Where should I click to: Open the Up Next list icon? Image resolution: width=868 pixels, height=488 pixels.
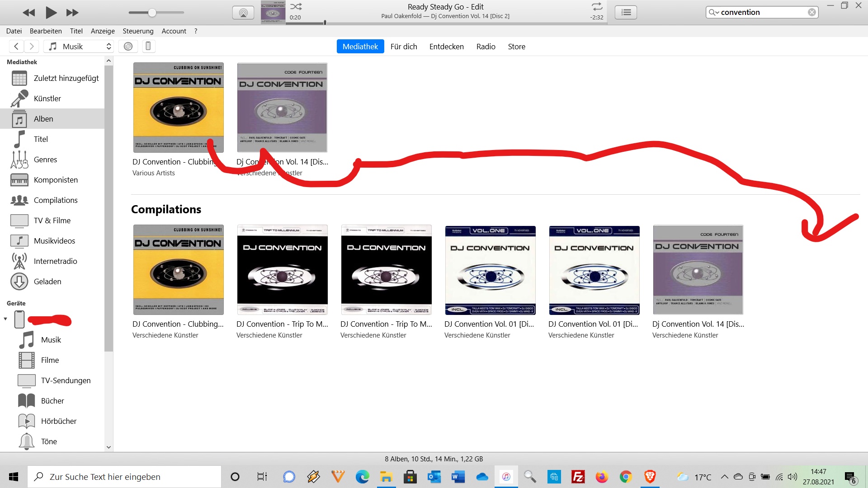[x=626, y=13]
